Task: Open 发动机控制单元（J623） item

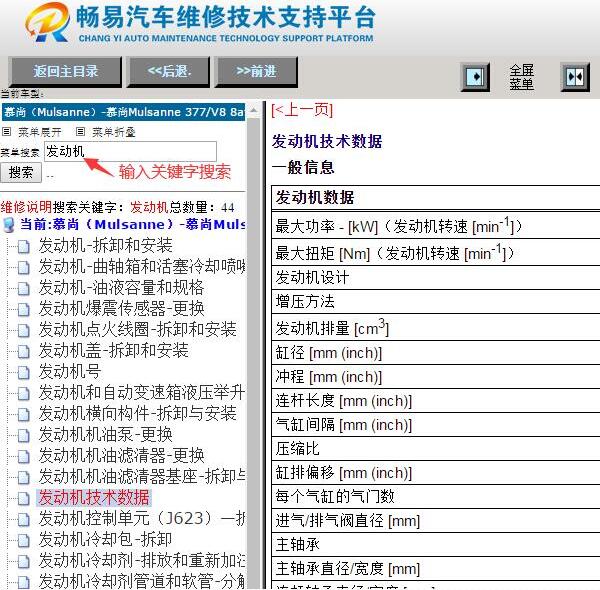Action: (142, 518)
